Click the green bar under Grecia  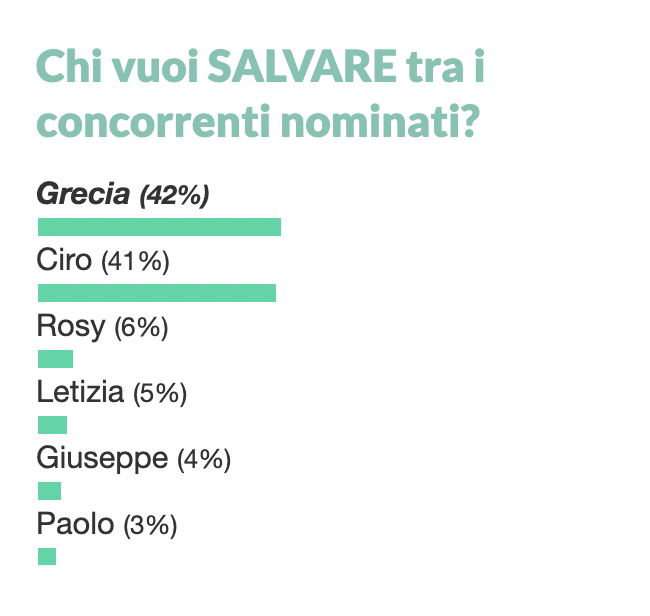click(160, 227)
